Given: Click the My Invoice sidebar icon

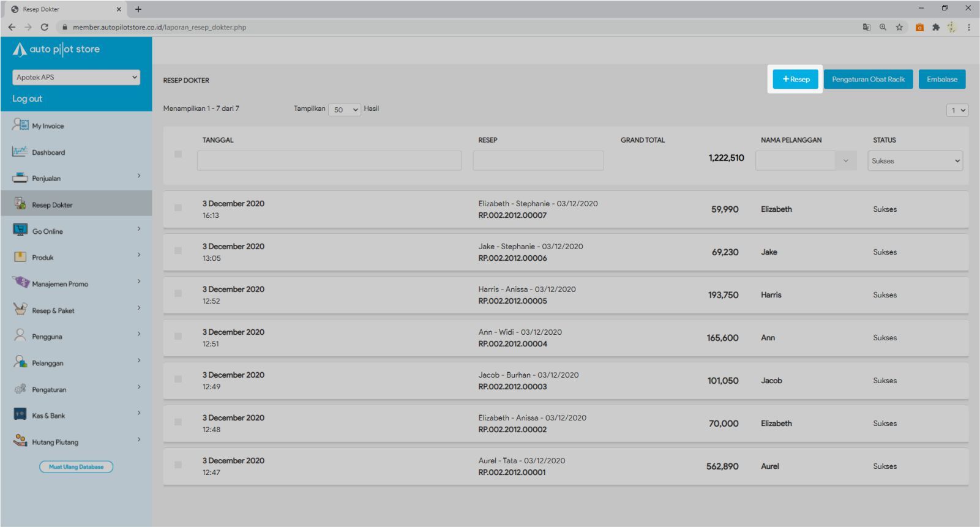Looking at the screenshot, I should pyautogui.click(x=20, y=125).
